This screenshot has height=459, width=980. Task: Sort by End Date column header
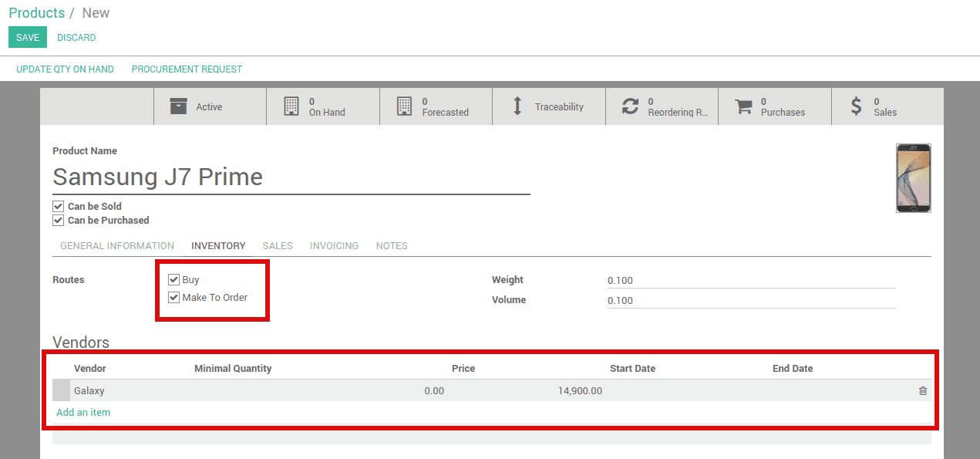point(793,368)
